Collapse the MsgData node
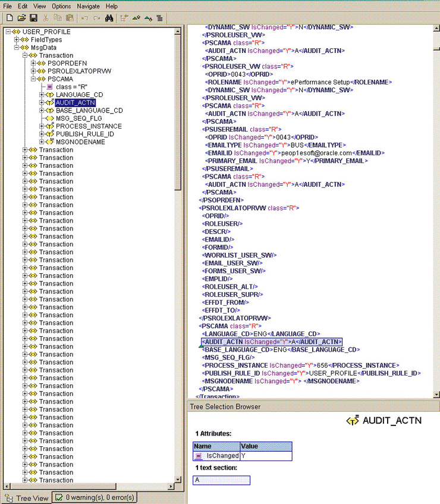 pyautogui.click(x=17, y=48)
